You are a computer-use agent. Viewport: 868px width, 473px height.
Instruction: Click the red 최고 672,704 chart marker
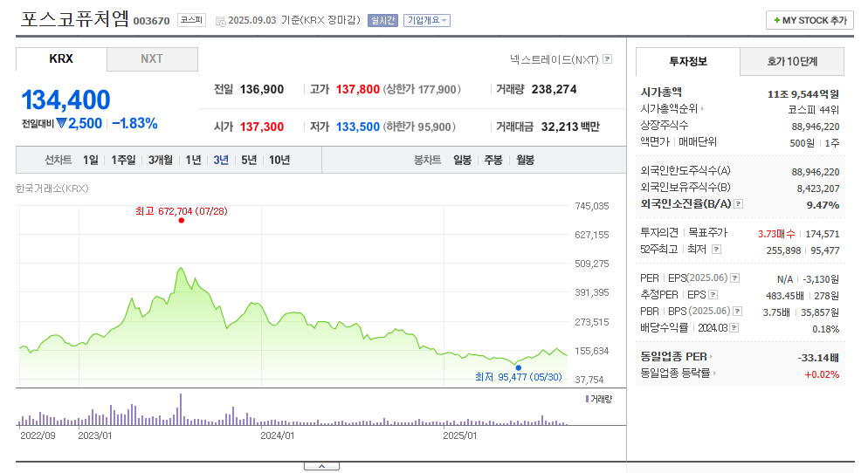coord(182,220)
